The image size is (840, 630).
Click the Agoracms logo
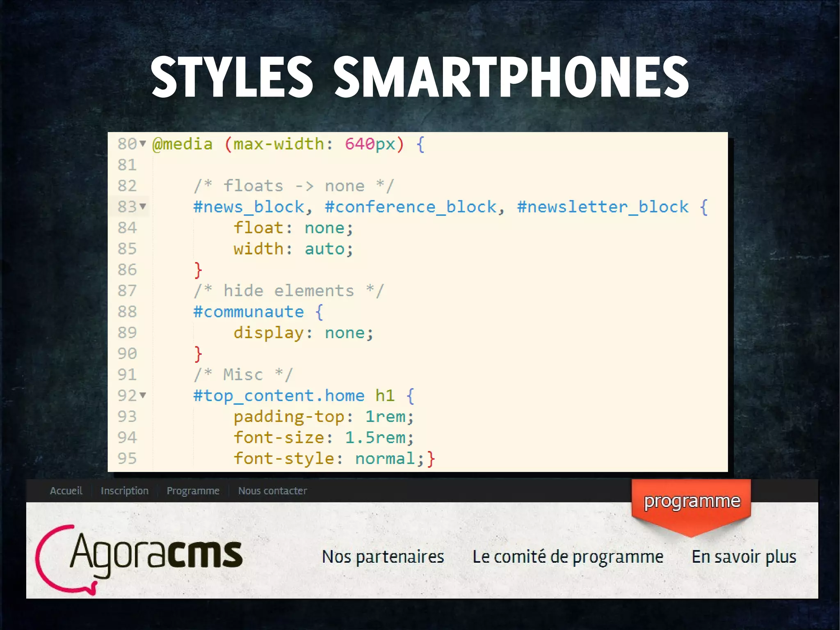click(x=139, y=559)
